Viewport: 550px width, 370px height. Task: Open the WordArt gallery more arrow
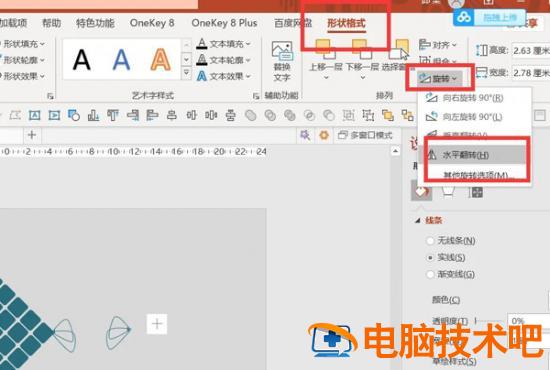click(x=187, y=73)
